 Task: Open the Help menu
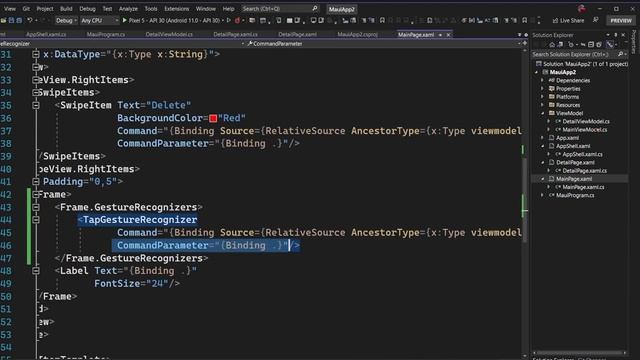tap(228, 9)
